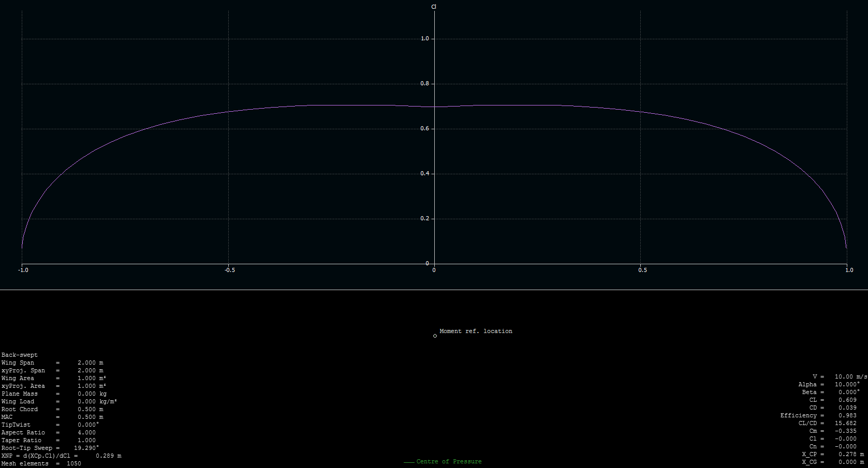The height and width of the screenshot is (468, 868).
Task: Click the green Centre of Pressure legend line
Action: point(409,462)
